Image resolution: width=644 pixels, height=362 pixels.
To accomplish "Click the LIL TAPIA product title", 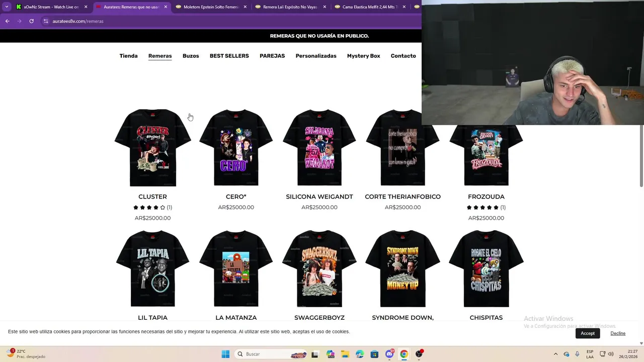I will (152, 318).
